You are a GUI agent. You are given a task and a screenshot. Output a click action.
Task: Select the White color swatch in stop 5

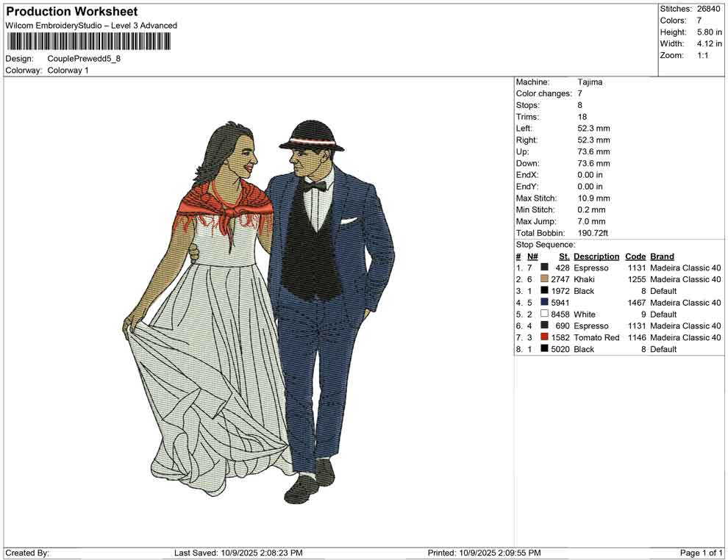click(x=544, y=315)
